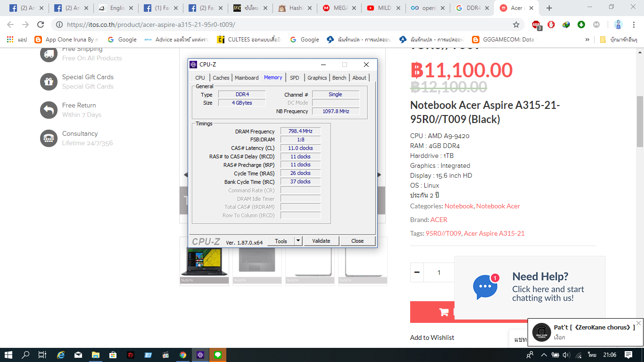The height and width of the screenshot is (362, 644).
Task: Click the Special Gift Cards icon
Action: 49,82
